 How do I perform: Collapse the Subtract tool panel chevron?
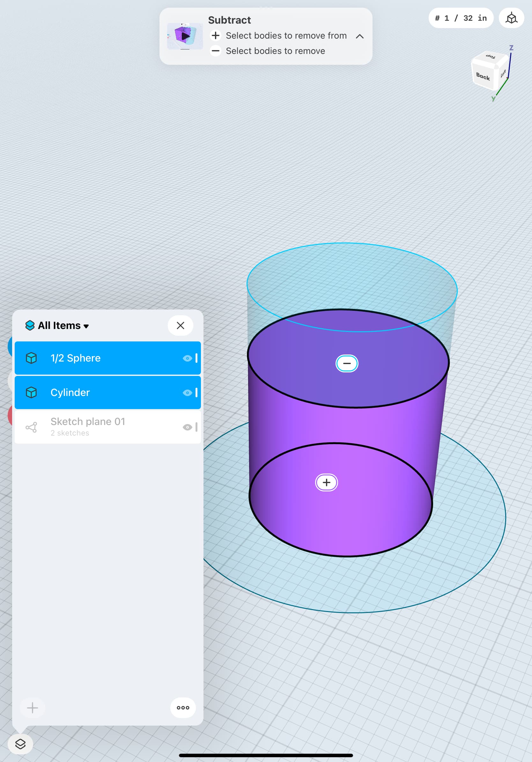tap(359, 36)
